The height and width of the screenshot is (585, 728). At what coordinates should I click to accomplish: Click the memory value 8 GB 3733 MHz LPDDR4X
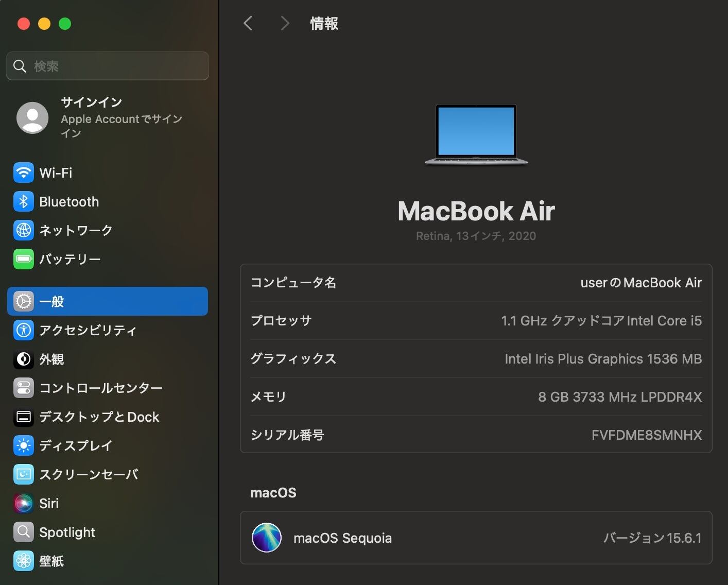tap(620, 397)
